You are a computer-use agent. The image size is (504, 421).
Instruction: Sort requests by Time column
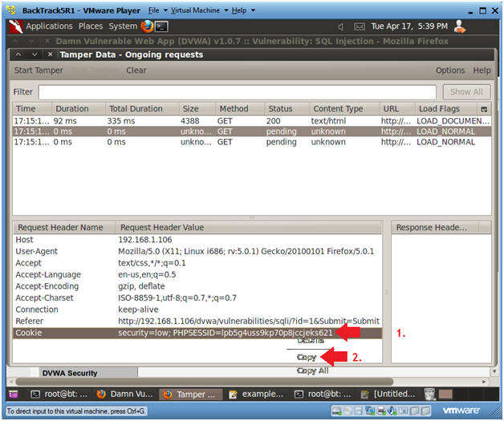(x=32, y=109)
